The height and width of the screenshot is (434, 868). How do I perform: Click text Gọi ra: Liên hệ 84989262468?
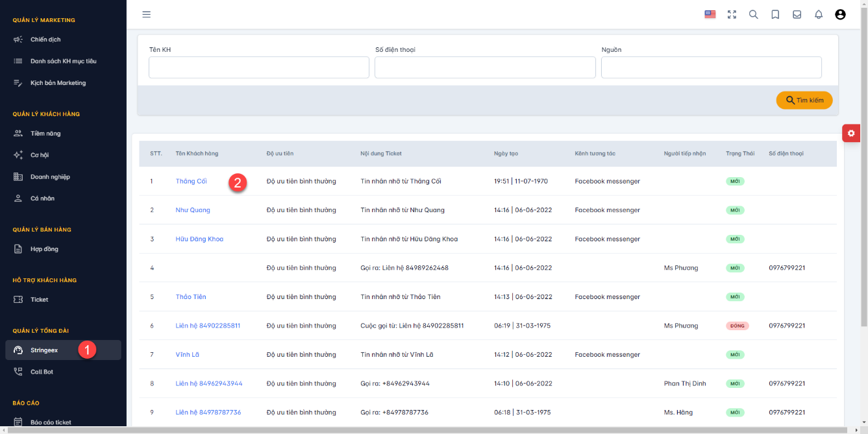404,268
